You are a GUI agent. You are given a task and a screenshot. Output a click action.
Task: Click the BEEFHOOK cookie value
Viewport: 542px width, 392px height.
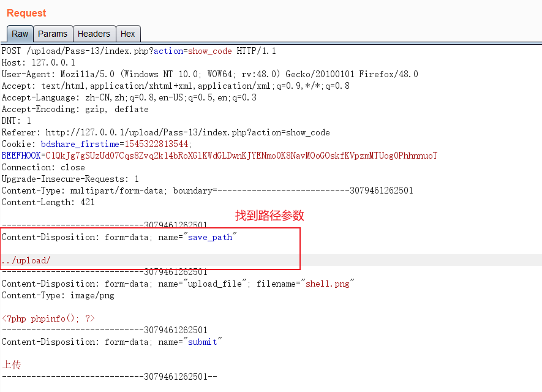[241, 156]
